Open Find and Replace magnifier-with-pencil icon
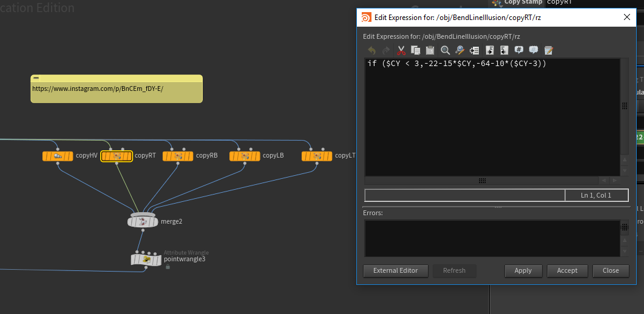Image resolution: width=644 pixels, height=314 pixels. [x=460, y=50]
